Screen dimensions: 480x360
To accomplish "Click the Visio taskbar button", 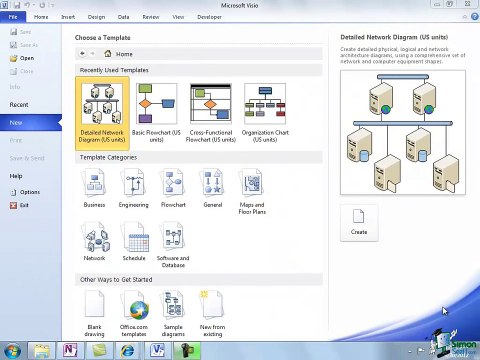I will coord(157,351).
